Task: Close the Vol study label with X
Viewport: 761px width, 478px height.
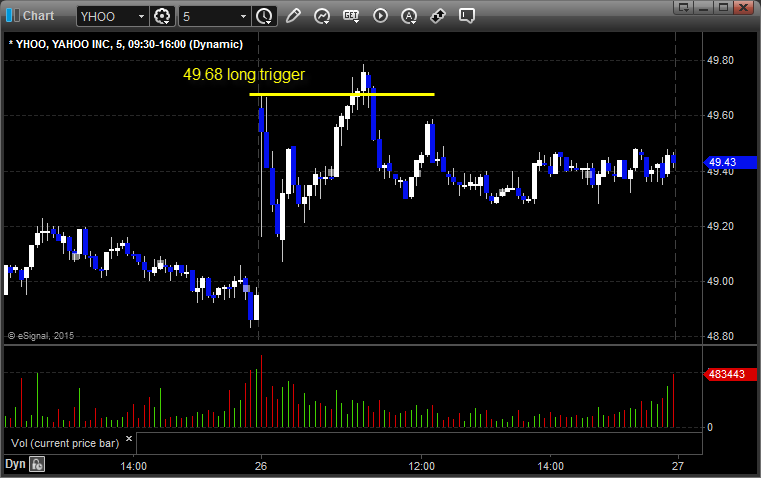Action: coord(129,439)
